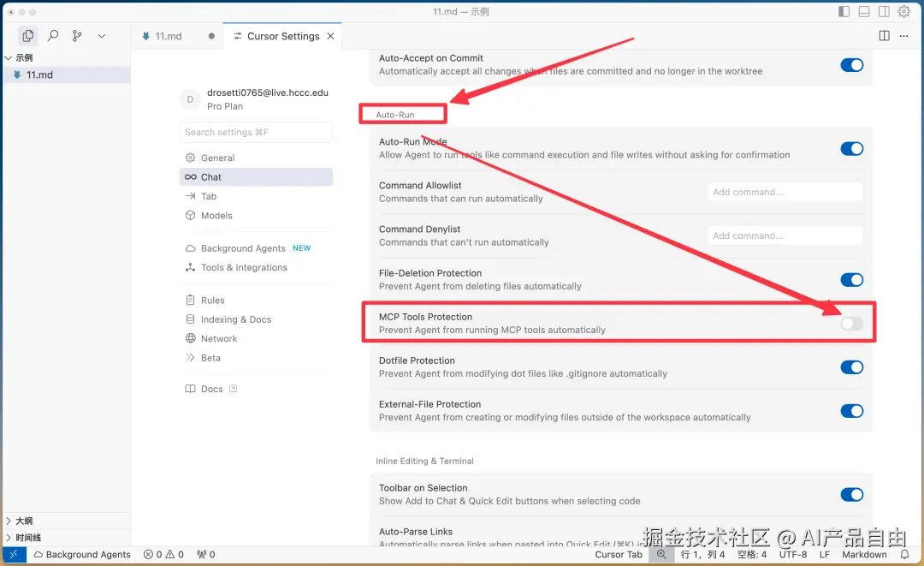Click the Search settings field
The height and width of the screenshot is (566, 924).
[x=256, y=132]
